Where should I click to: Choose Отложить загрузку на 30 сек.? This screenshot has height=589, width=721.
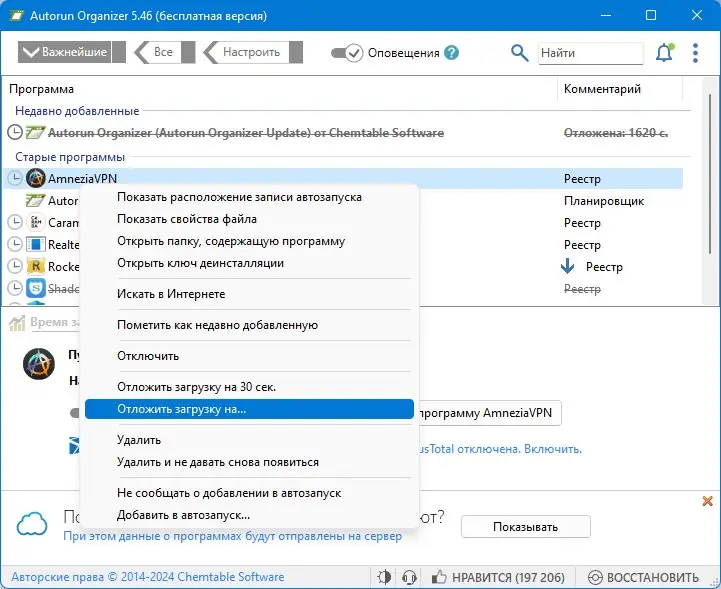(249, 387)
